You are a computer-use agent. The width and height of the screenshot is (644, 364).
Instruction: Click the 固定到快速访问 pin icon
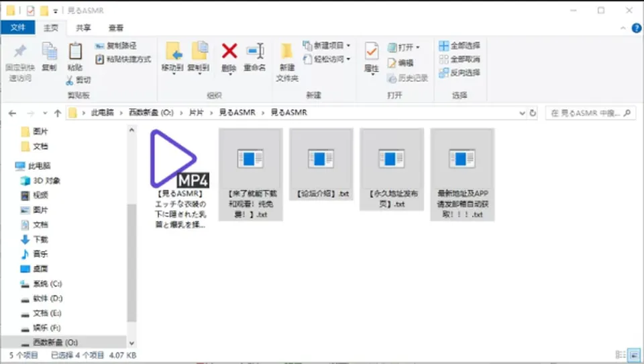tap(19, 52)
